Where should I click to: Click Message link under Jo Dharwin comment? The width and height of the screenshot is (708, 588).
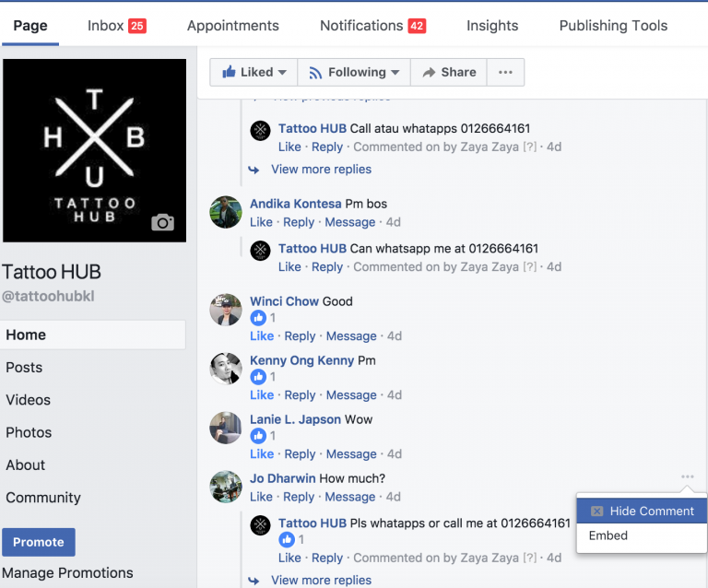pos(350,497)
